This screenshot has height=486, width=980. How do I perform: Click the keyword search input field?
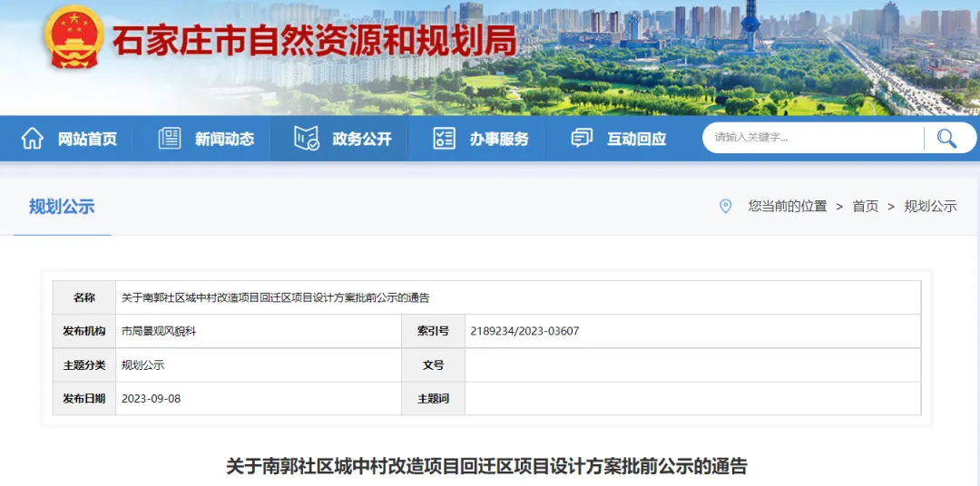point(812,138)
